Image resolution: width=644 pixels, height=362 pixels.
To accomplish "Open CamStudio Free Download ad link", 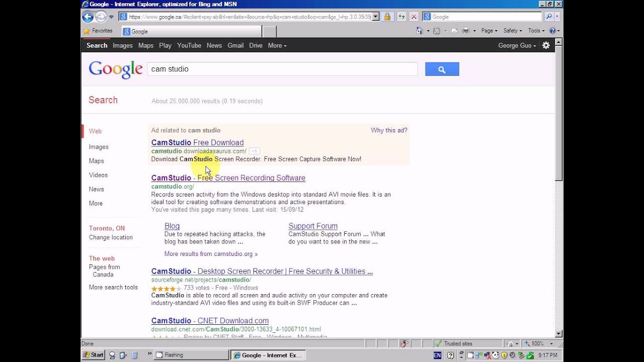I will pyautogui.click(x=197, y=143).
